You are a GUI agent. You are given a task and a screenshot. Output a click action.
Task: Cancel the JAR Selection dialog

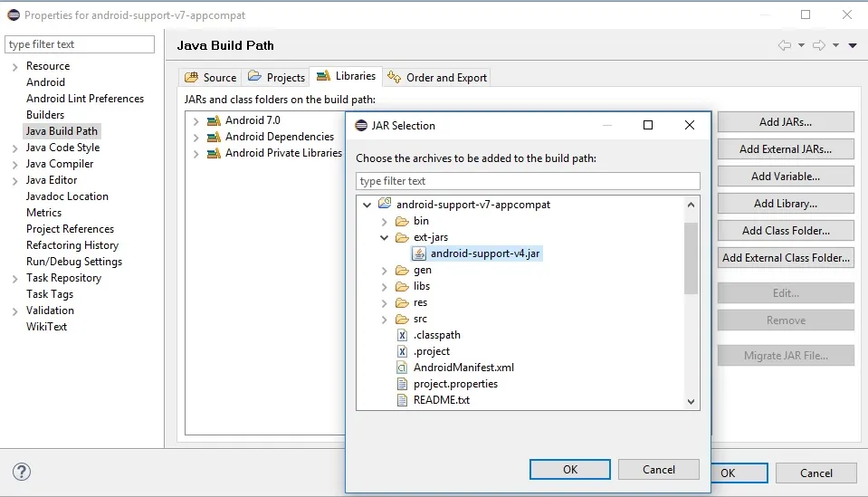pyautogui.click(x=659, y=469)
